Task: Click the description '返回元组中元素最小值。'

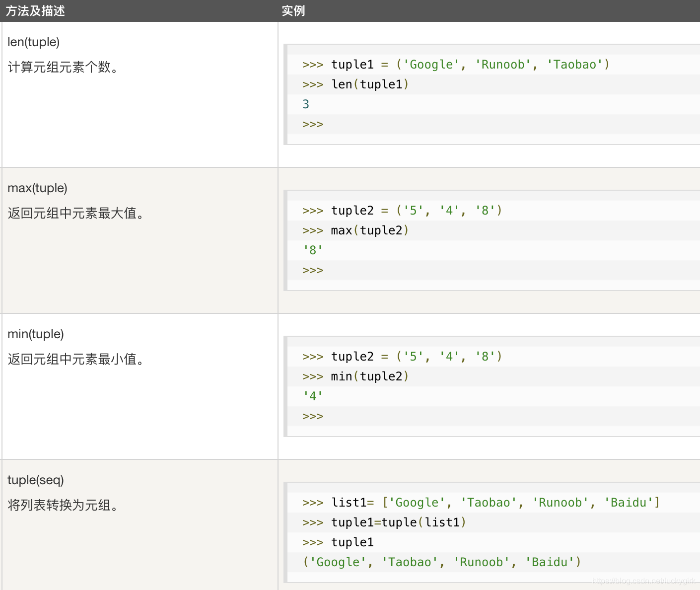Action: (76, 359)
